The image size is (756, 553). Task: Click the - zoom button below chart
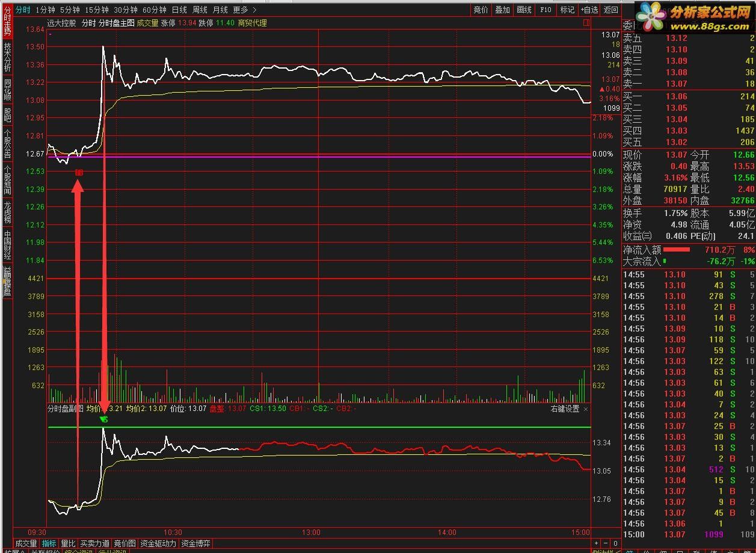pyautogui.click(x=606, y=543)
